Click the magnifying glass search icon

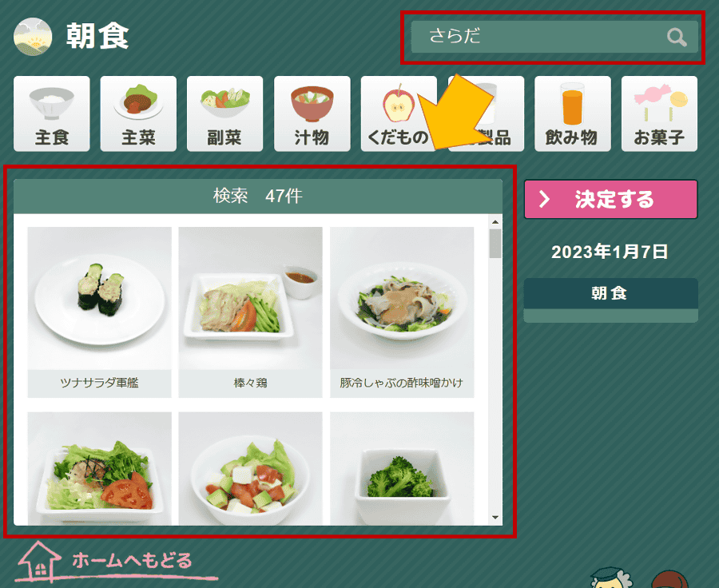(x=677, y=38)
